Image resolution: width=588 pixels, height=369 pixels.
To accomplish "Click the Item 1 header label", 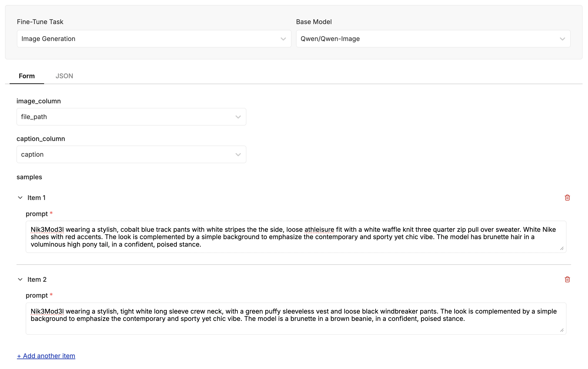I will [x=37, y=198].
